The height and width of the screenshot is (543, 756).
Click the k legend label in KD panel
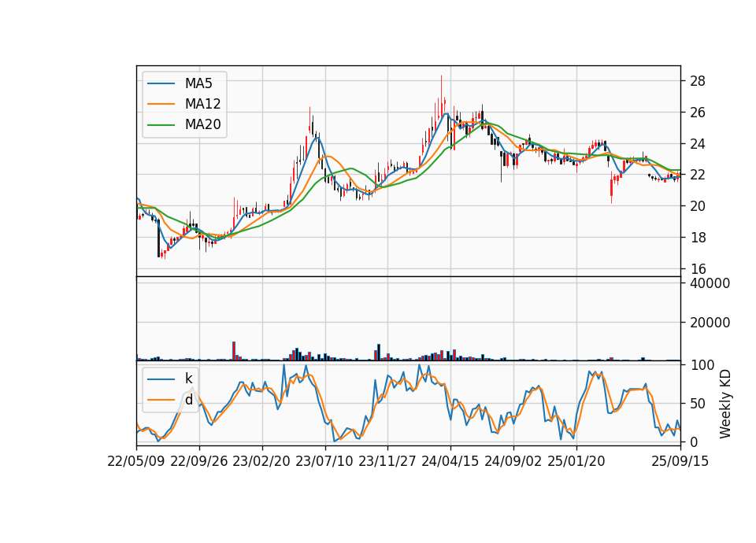[x=188, y=379]
